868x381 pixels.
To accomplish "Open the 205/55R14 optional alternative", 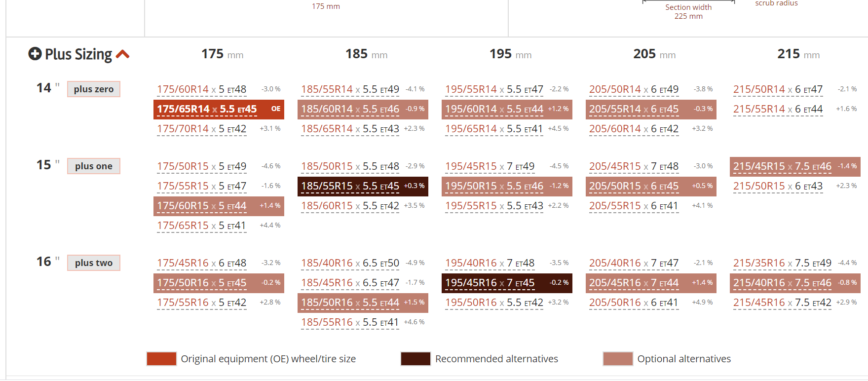I will pos(634,109).
